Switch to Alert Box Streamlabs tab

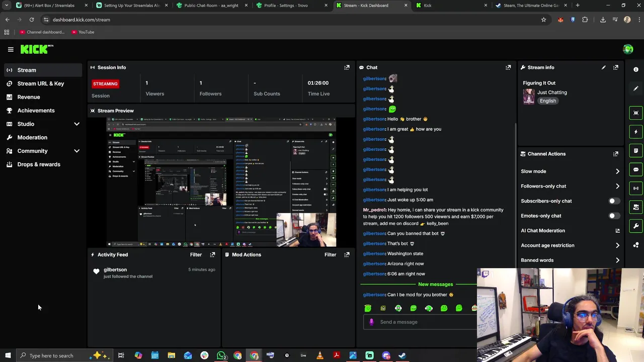pyautogui.click(x=51, y=6)
